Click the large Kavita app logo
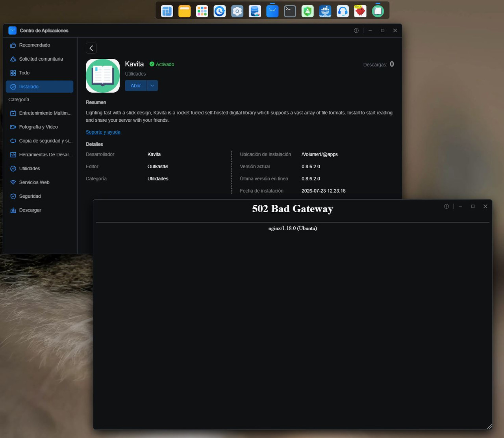Screen dimensions: 504x438 point(103,76)
